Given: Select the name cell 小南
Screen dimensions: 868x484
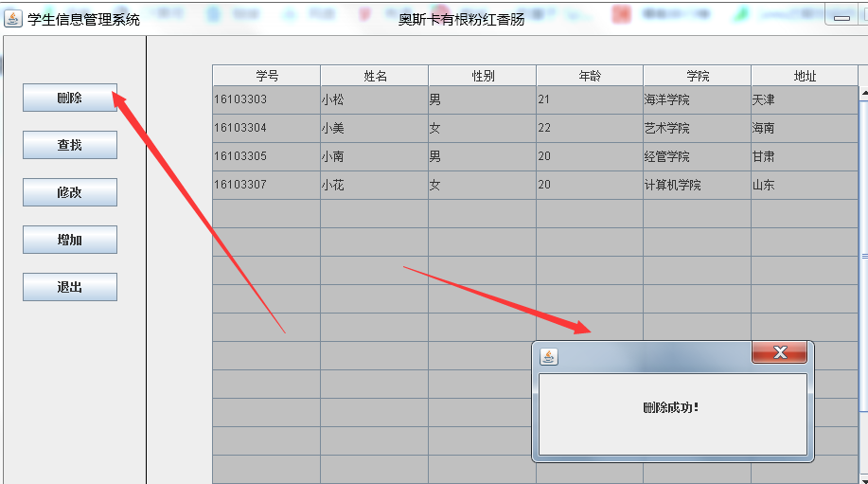Looking at the screenshot, I should pyautogui.click(x=374, y=156).
